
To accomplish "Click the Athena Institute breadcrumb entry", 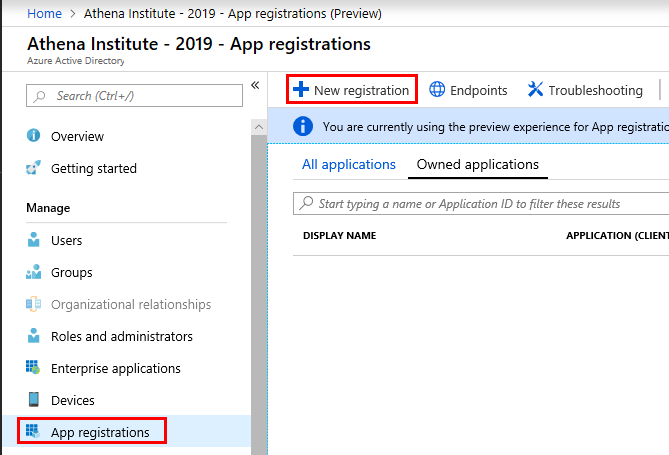I will point(233,13).
